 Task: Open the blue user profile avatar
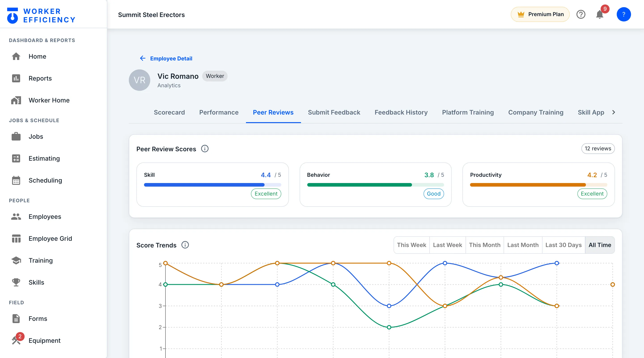coord(623,15)
